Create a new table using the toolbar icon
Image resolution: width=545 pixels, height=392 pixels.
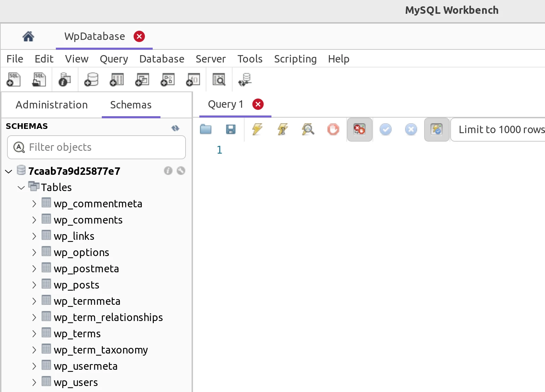pyautogui.click(x=117, y=79)
